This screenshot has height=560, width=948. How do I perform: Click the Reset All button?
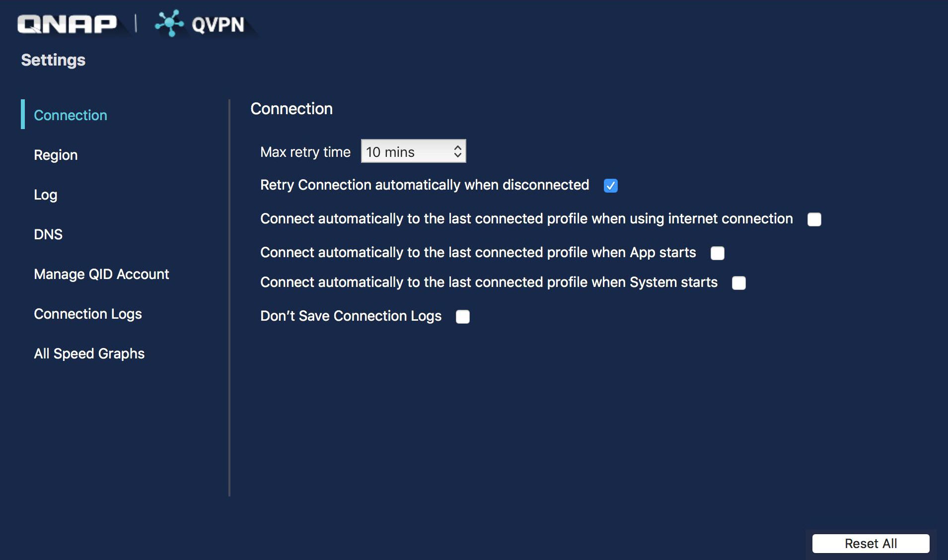point(871,544)
